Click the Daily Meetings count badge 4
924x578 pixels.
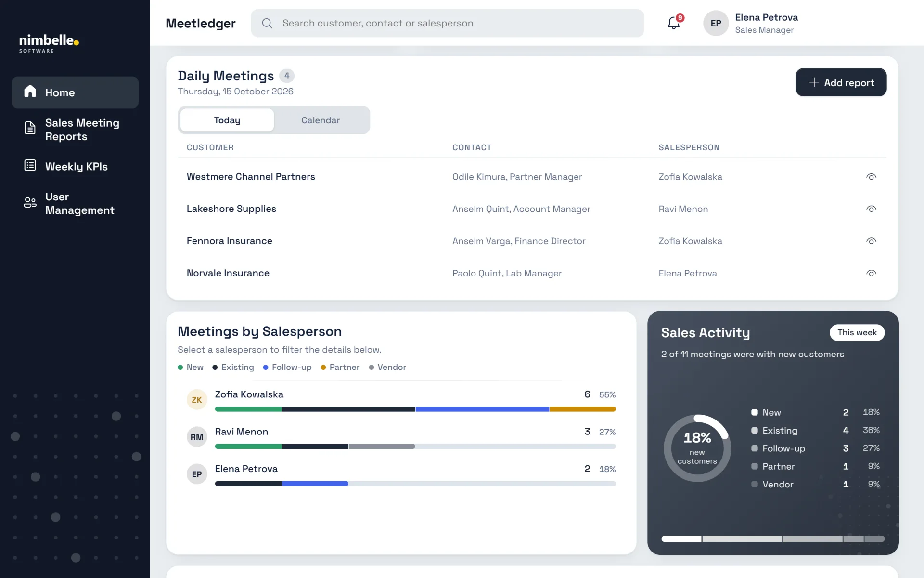(x=287, y=76)
